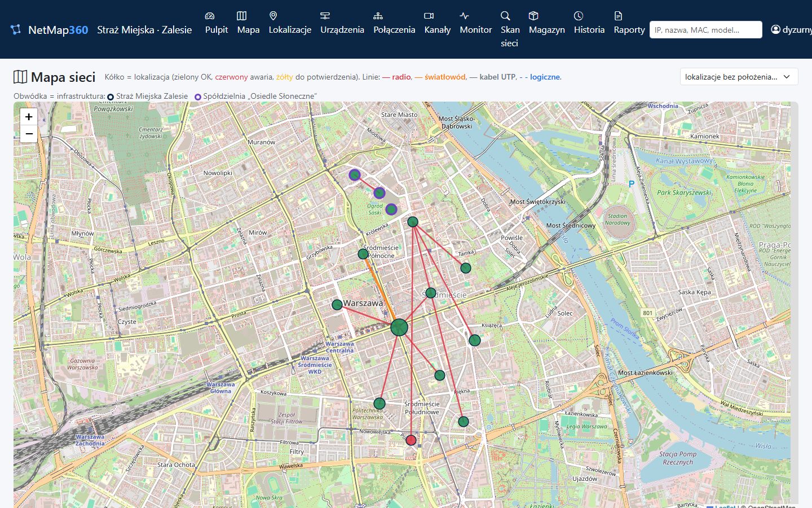812x508 pixels.
Task: Open the Magazyn box icon
Action: (x=533, y=16)
